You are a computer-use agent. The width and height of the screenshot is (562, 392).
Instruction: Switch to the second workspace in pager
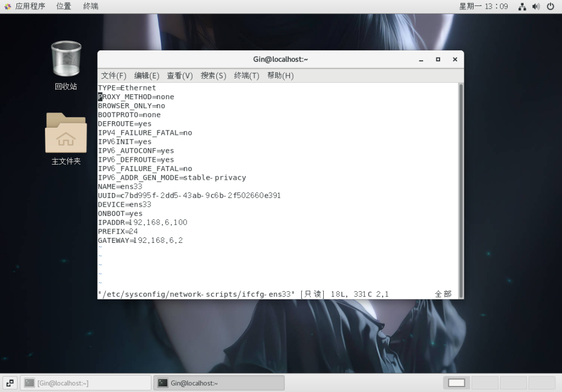[x=485, y=383]
